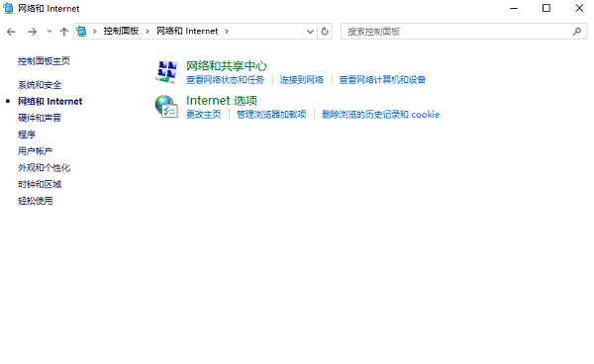The height and width of the screenshot is (364, 594).
Task: Open 用户帐户 category
Action: [x=36, y=151]
